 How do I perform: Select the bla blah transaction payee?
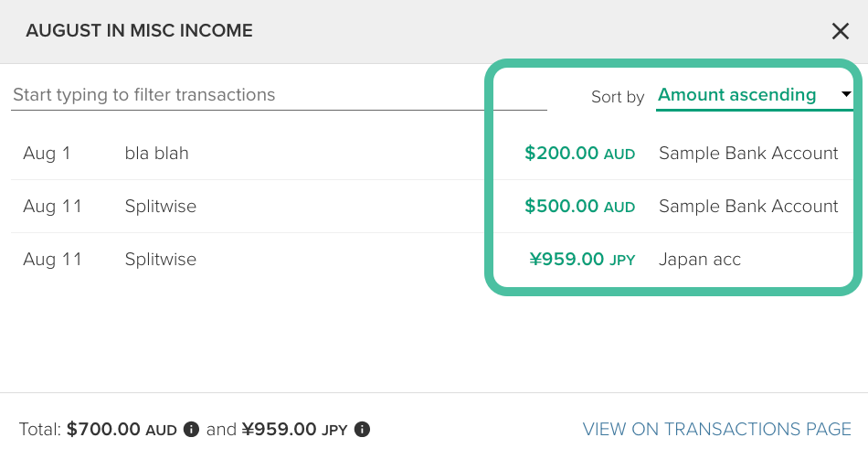(156, 154)
